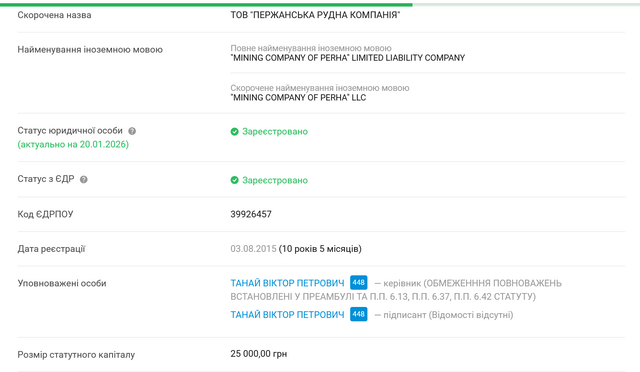
Task: Click Скорочене найменування іноземною мовою caption
Action: (x=320, y=88)
